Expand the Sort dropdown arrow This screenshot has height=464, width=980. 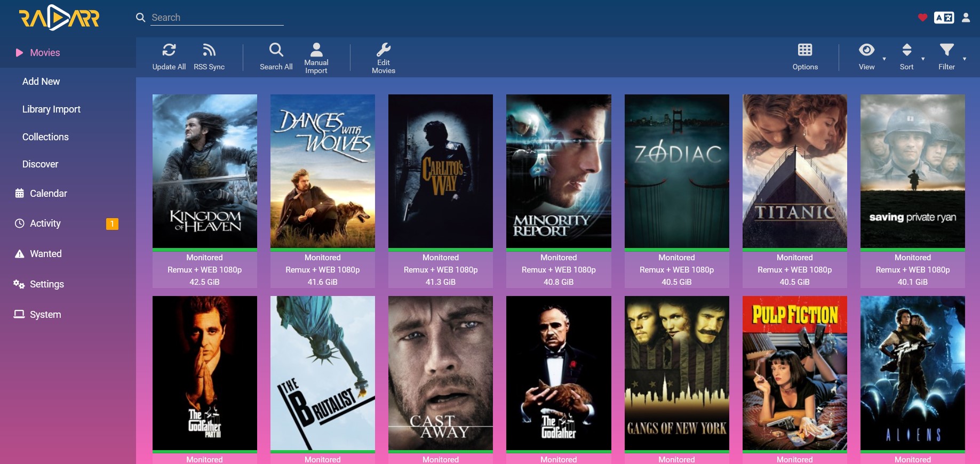[x=923, y=59]
